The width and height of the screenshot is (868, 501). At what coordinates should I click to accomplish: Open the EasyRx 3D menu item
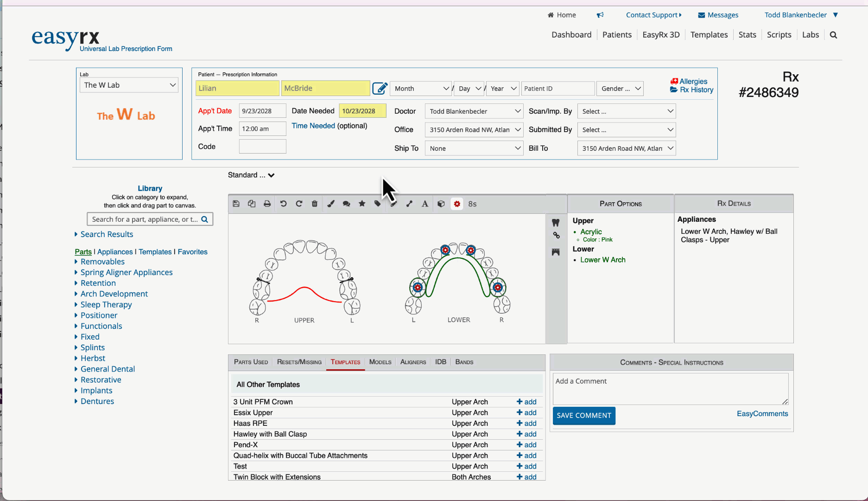pos(661,35)
